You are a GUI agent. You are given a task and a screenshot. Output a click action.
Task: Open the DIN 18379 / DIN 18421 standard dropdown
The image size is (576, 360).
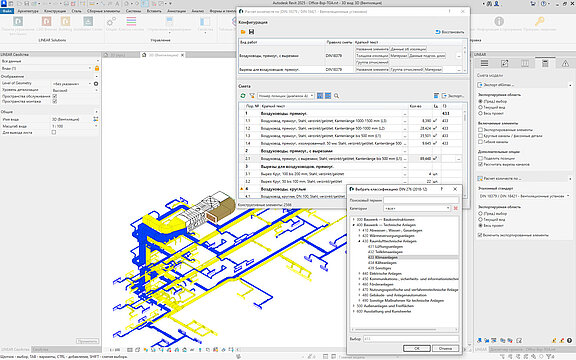coord(523,196)
